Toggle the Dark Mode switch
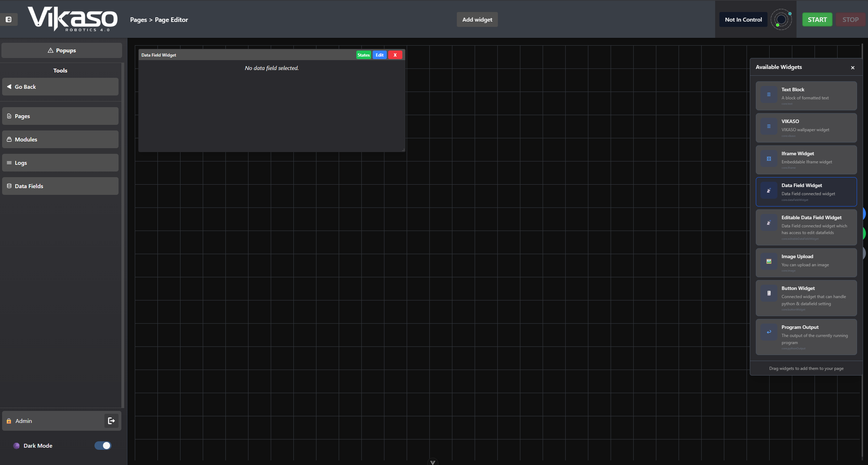The height and width of the screenshot is (465, 868). 103,446
